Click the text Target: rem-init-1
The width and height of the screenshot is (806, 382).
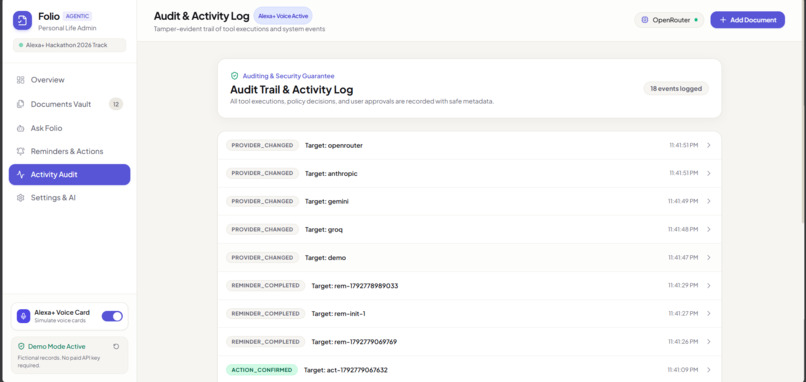pos(338,314)
